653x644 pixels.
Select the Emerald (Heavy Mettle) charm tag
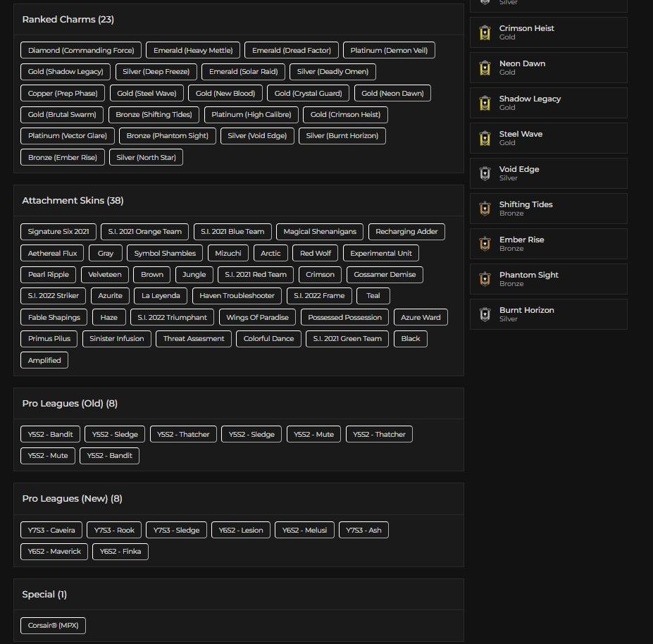coord(193,50)
